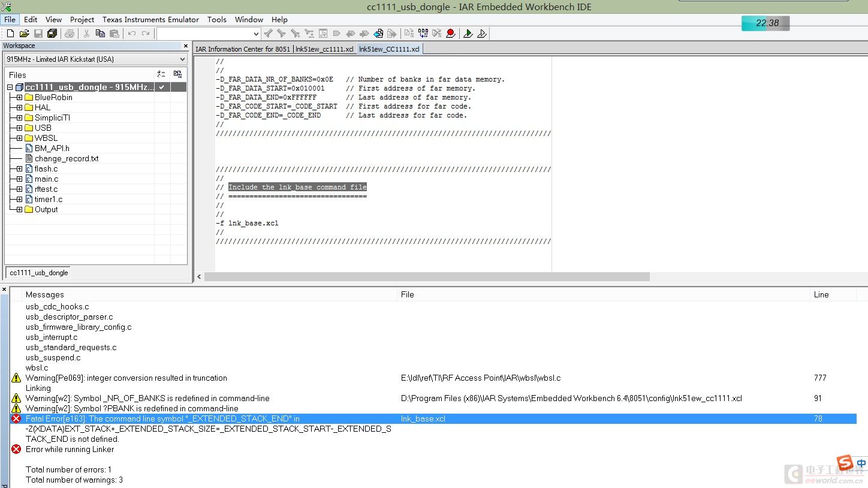This screenshot has width=868, height=488.
Task: Select the Fatal Error[e163] message row
Action: 433,418
